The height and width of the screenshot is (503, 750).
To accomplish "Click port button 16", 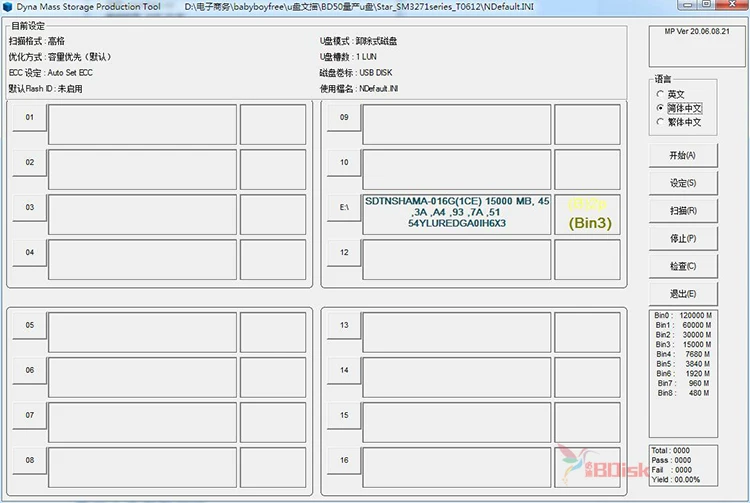I will 344,460.
